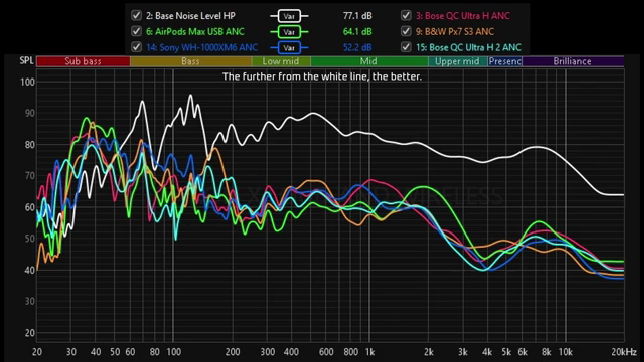Toggle the Sony WH-1000XM6 ANC checkbox

tap(136, 47)
